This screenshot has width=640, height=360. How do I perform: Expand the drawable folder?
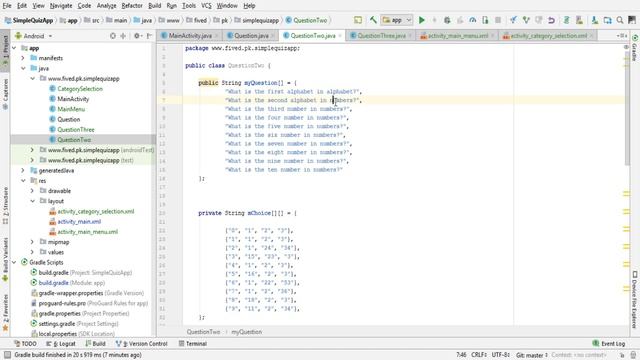click(32, 191)
